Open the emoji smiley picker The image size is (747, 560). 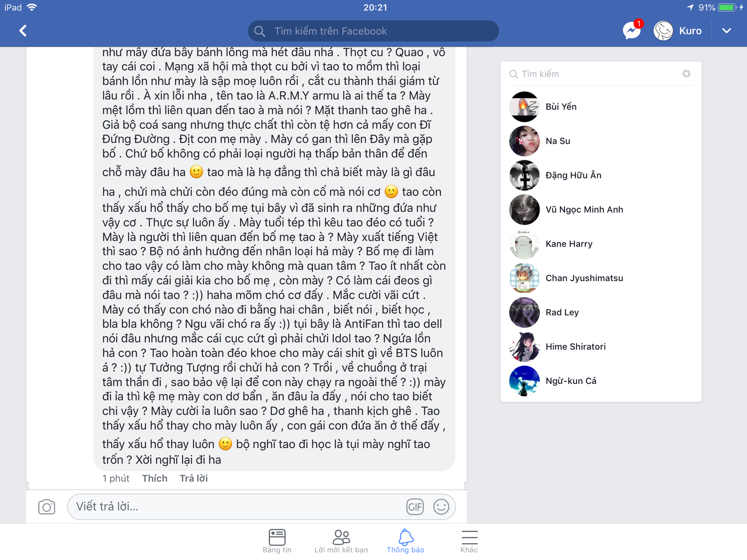(441, 507)
